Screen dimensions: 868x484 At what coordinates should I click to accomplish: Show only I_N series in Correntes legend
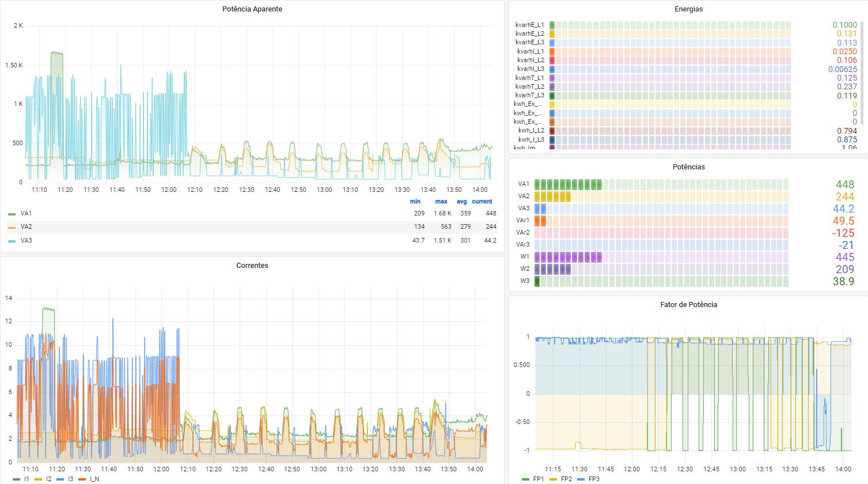(94, 479)
